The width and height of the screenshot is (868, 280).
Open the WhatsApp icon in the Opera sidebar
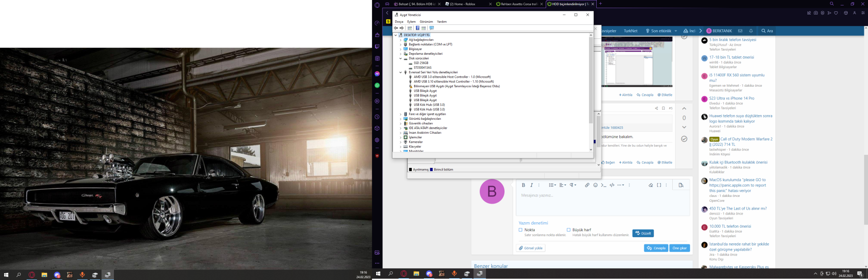click(377, 85)
